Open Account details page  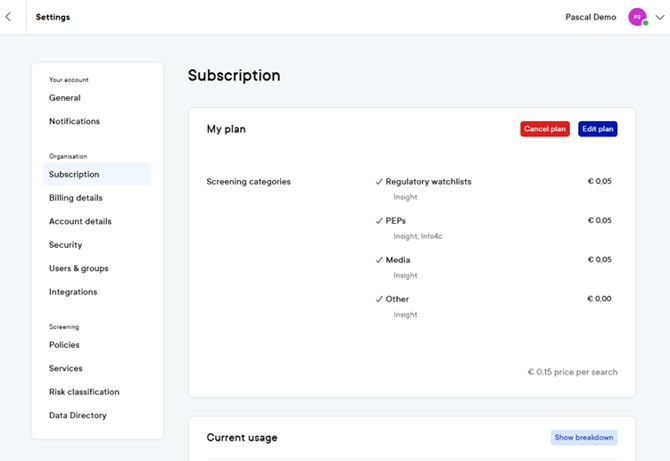[x=80, y=222]
